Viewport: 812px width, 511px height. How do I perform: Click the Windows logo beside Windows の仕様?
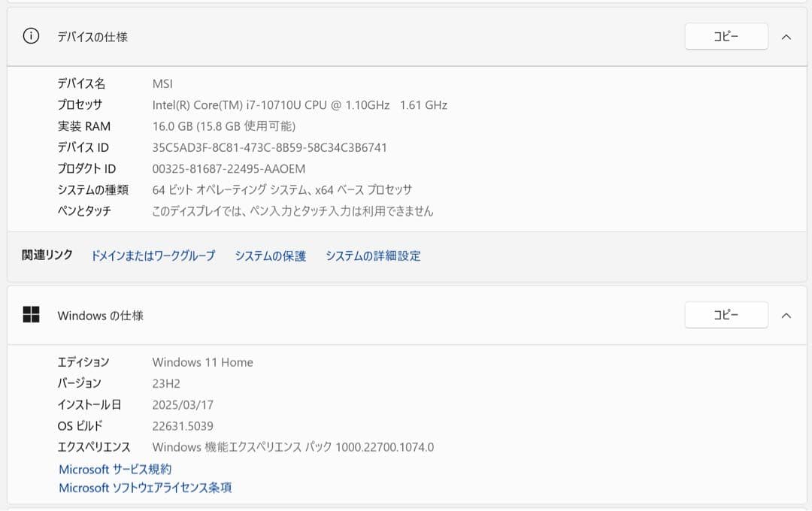pos(30,315)
